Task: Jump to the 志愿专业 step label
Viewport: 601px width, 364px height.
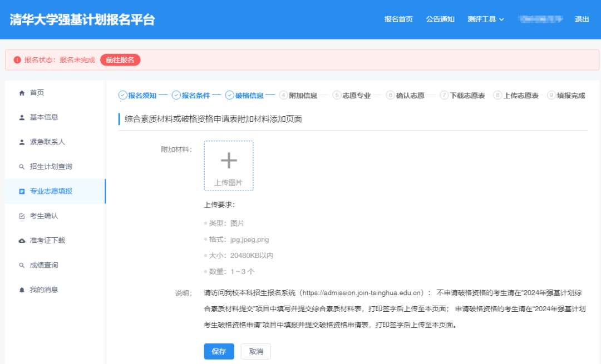Action: 357,96
